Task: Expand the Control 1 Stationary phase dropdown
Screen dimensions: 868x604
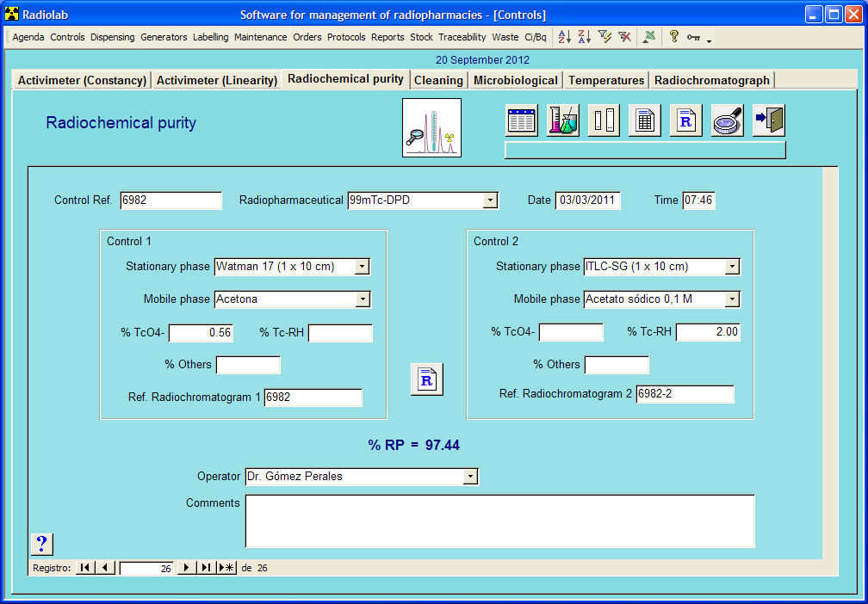Action: point(363,267)
